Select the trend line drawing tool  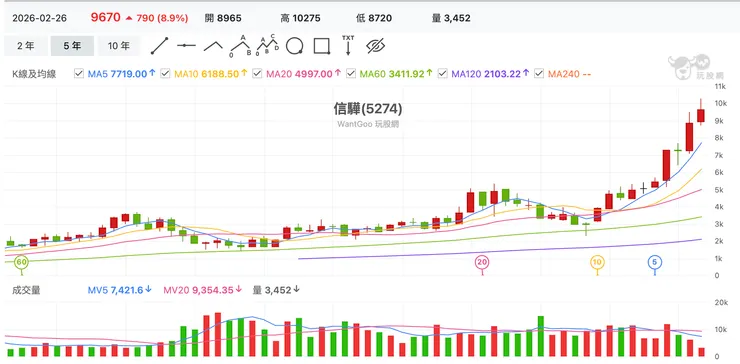click(x=160, y=46)
